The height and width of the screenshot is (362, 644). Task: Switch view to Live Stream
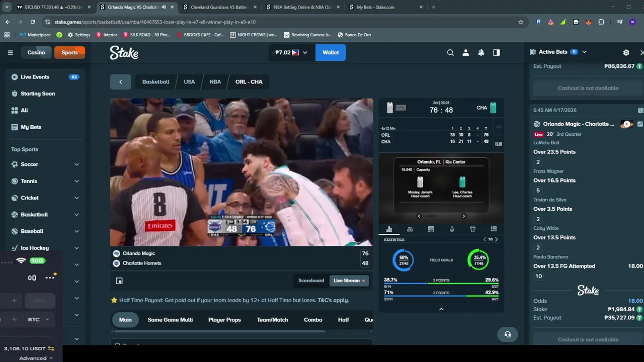coord(349,281)
